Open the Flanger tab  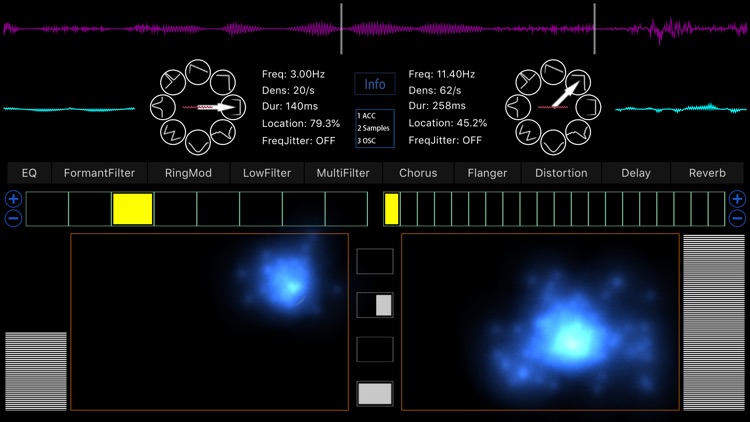pos(487,173)
